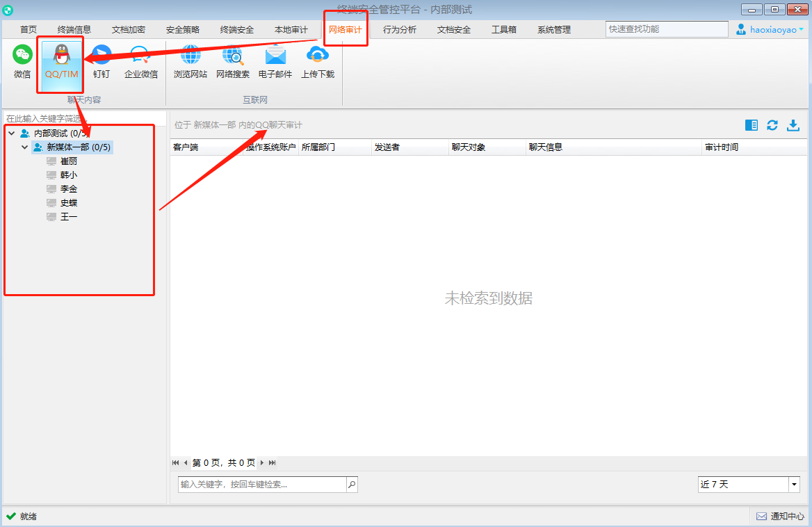The width and height of the screenshot is (812, 527).
Task: Collapse the 内部测试 tree node
Action: click(x=12, y=133)
